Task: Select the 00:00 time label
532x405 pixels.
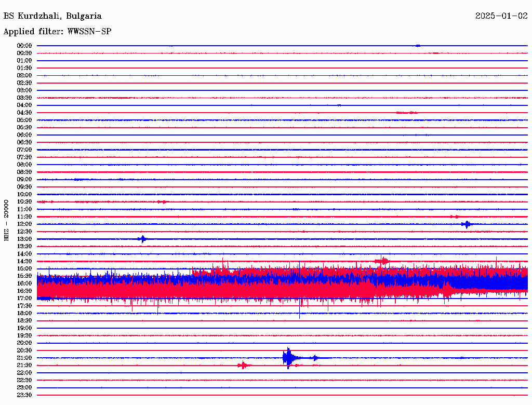Action: 24,46
